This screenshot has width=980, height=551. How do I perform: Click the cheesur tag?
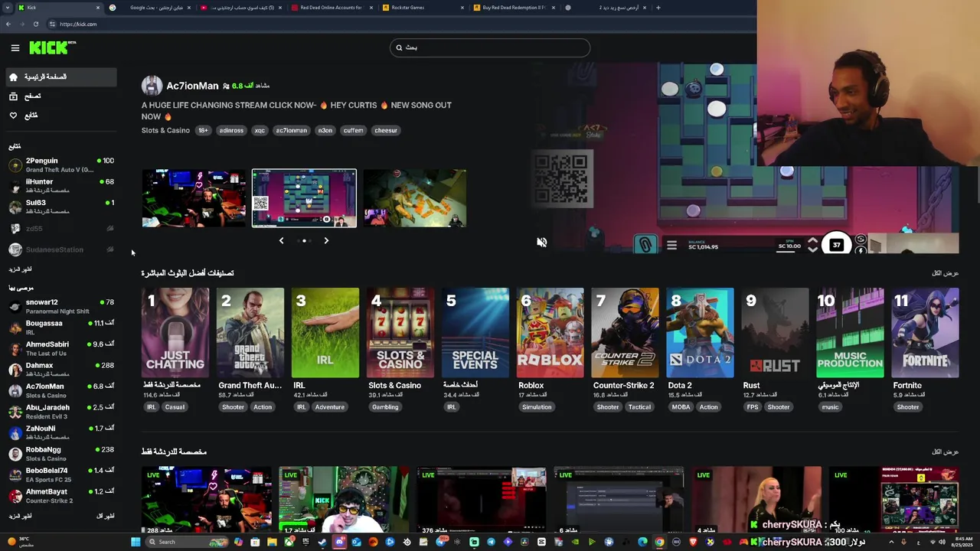click(x=386, y=130)
